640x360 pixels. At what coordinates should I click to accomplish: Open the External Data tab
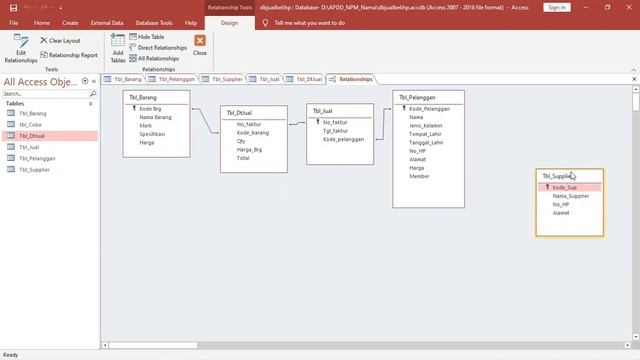pos(107,23)
